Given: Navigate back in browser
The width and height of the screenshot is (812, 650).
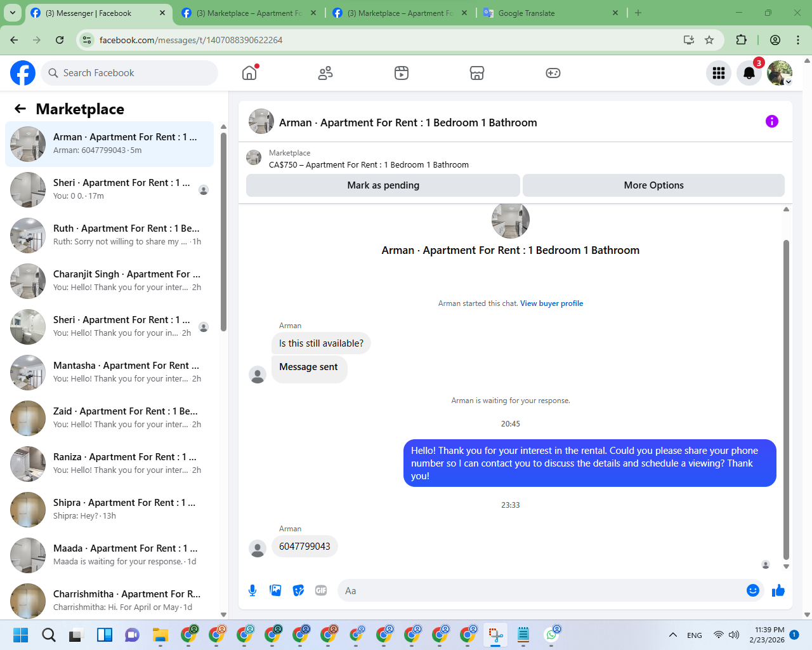Looking at the screenshot, I should pos(14,40).
